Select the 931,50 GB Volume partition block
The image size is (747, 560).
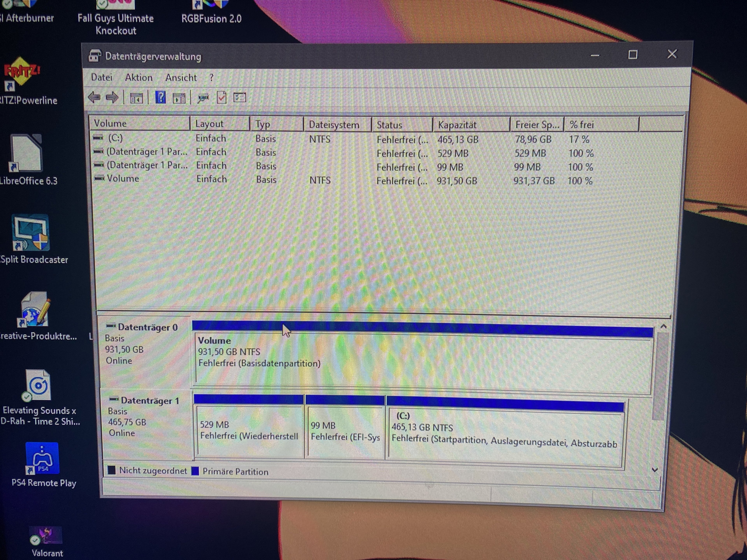pyautogui.click(x=422, y=361)
